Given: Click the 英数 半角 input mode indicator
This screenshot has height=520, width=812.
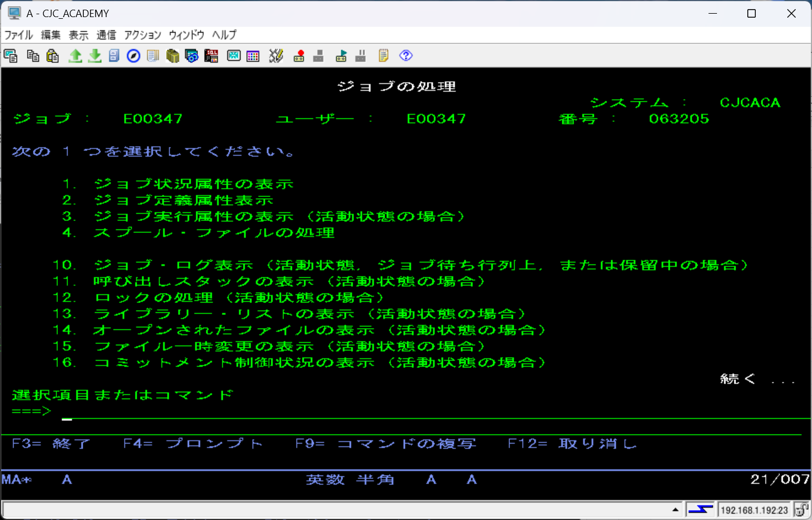Looking at the screenshot, I should [x=350, y=480].
